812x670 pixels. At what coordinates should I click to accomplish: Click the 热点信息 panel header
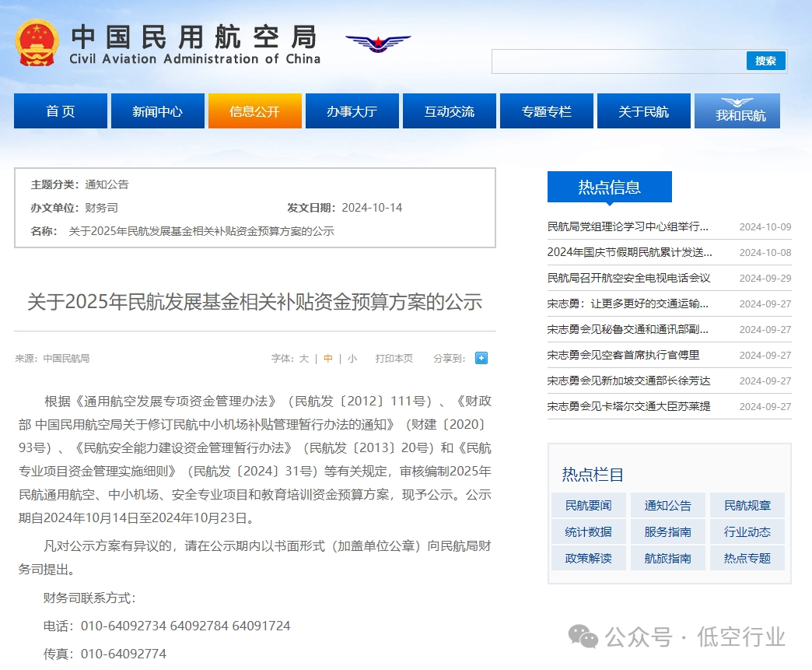coord(610,187)
